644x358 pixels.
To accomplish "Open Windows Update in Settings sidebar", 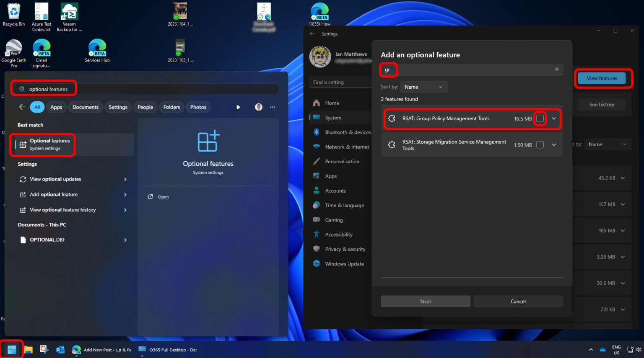I will [x=344, y=263].
